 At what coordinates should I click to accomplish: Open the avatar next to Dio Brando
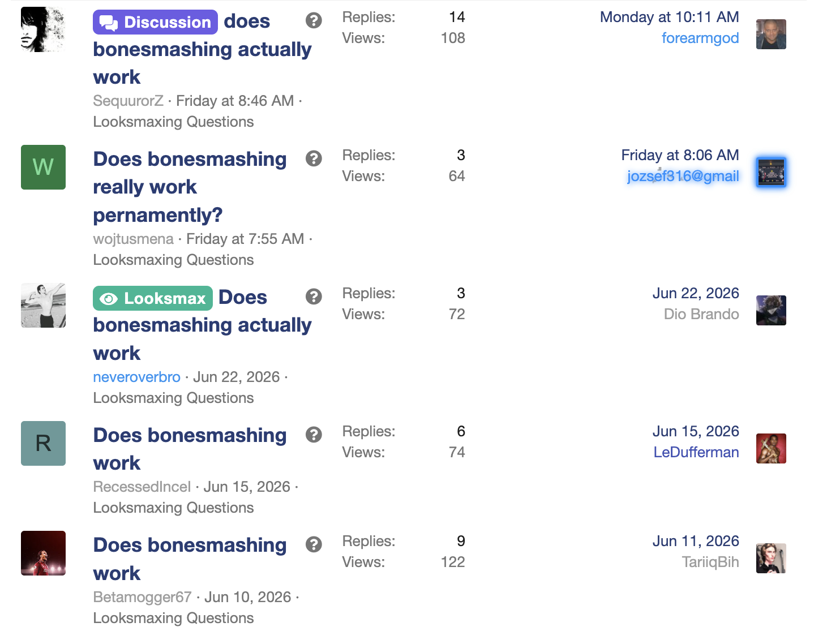pyautogui.click(x=771, y=311)
